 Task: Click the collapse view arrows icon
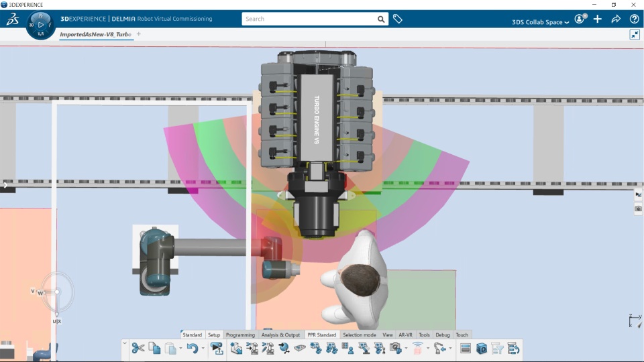pos(635,35)
